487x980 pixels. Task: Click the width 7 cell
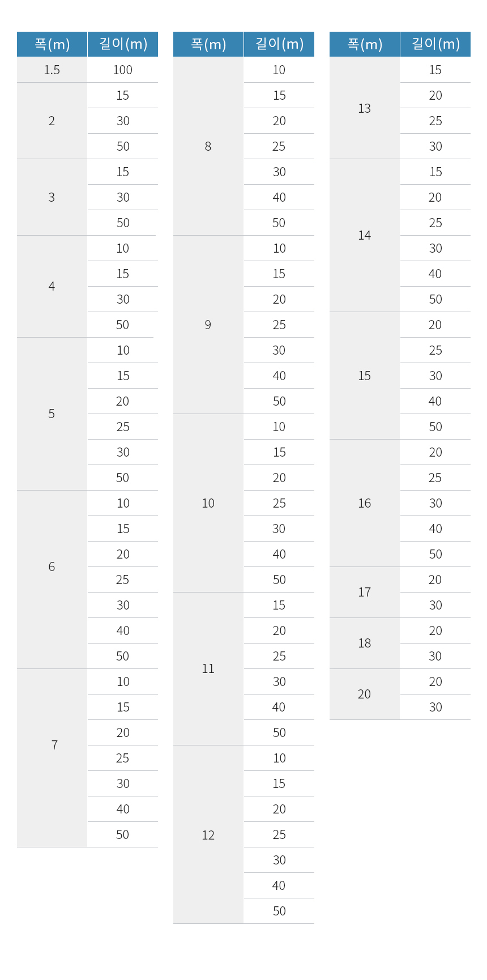pyautogui.click(x=53, y=745)
